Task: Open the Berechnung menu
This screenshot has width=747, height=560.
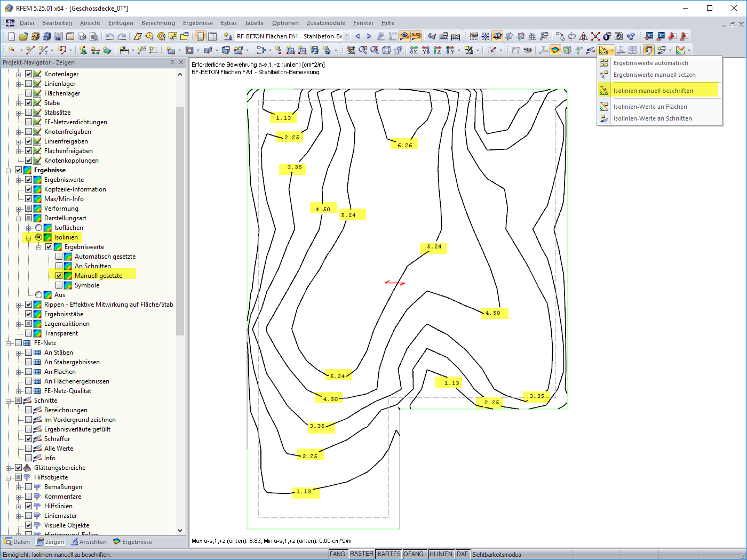Action: 158,23
